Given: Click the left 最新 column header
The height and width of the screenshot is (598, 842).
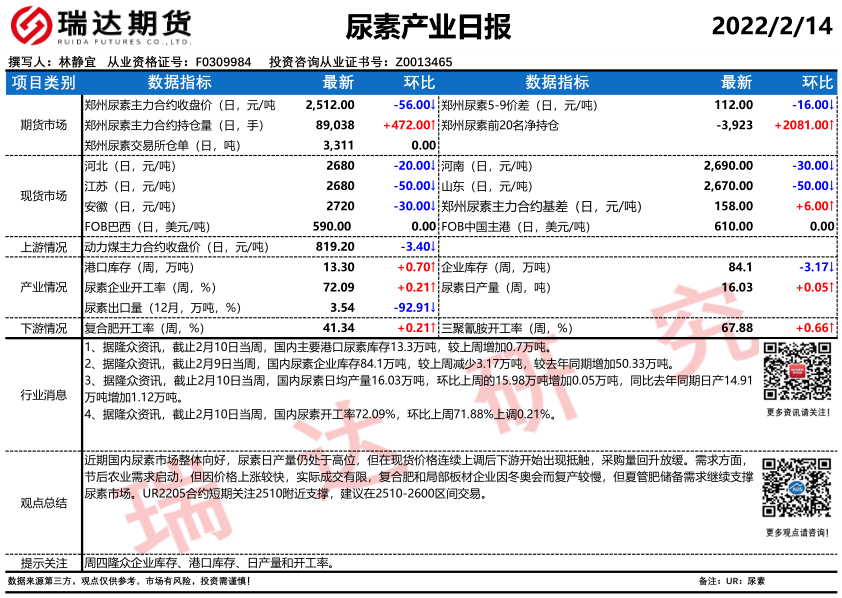Looking at the screenshot, I should (x=339, y=82).
